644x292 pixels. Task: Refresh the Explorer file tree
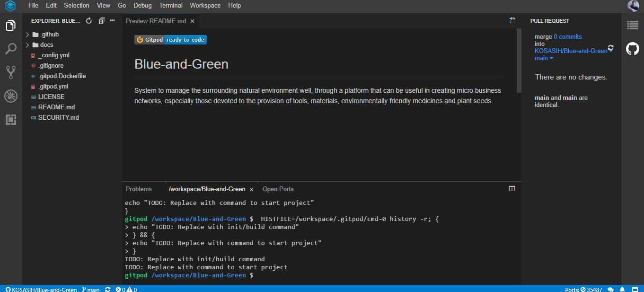coord(88,21)
